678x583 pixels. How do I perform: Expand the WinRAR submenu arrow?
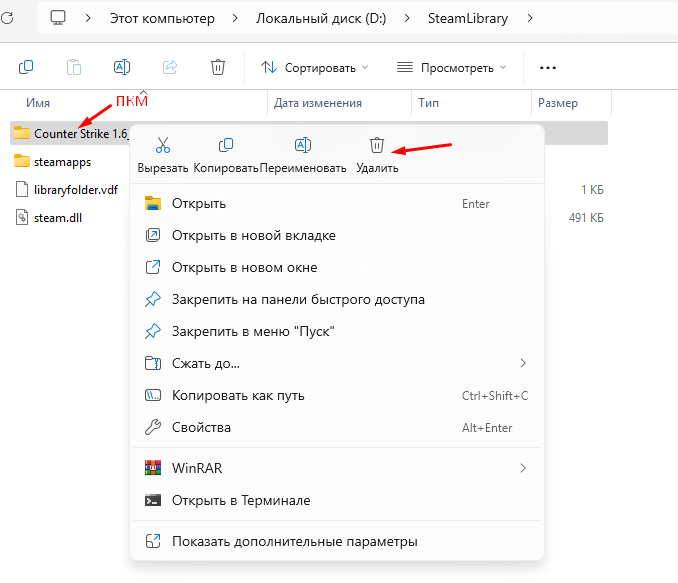pos(523,468)
